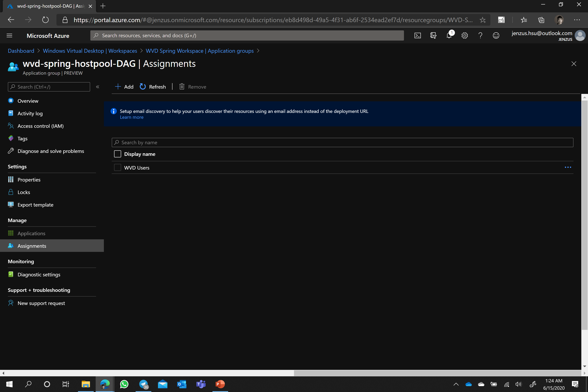Open File Explorer from the taskbar

coord(86,384)
